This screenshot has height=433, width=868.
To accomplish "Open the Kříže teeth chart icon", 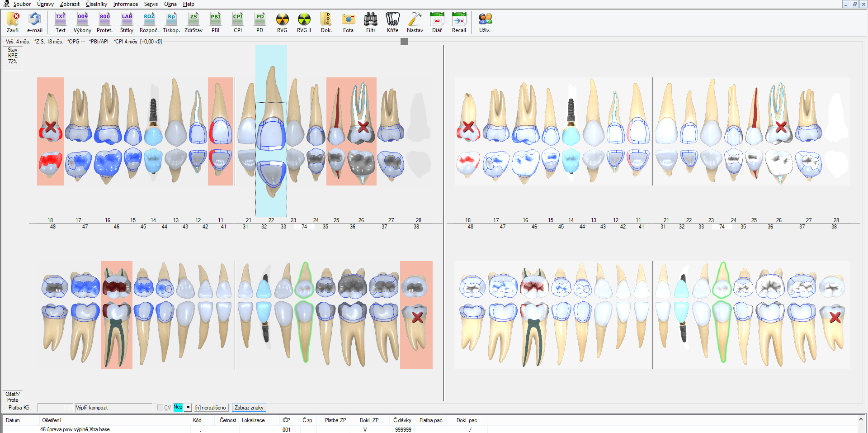I will tap(392, 22).
